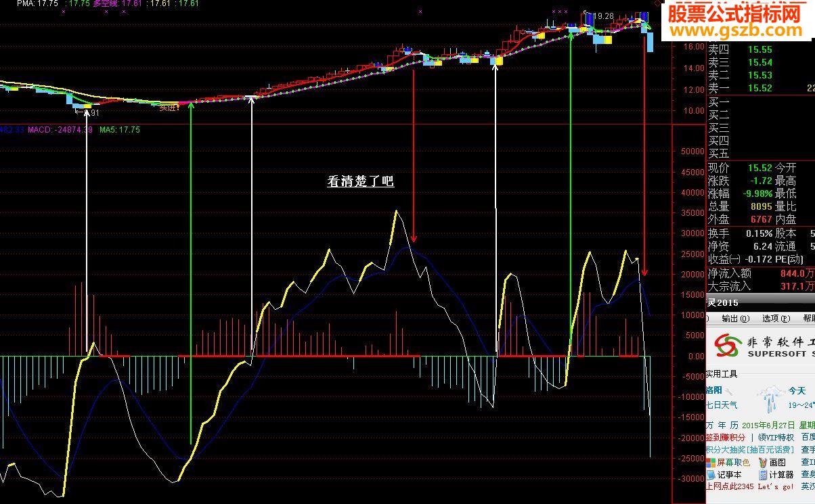Click the 换手 0.15% value
815x504 pixels.
pos(759,233)
